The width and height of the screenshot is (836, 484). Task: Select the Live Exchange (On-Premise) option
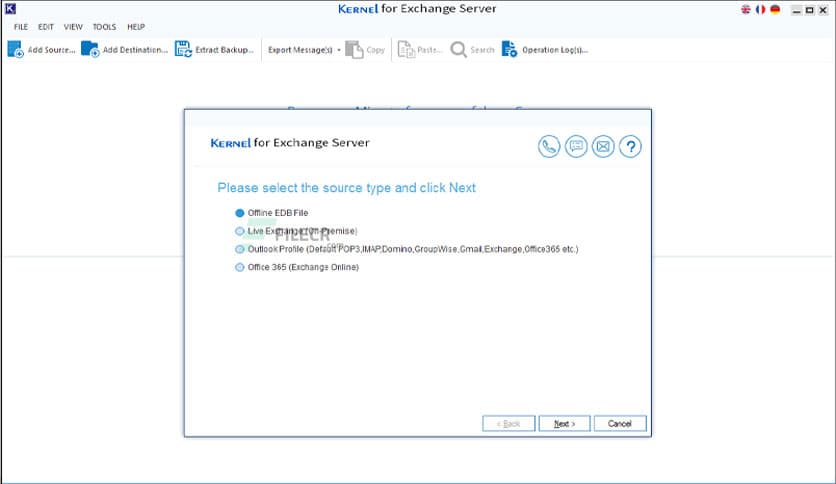coord(240,231)
